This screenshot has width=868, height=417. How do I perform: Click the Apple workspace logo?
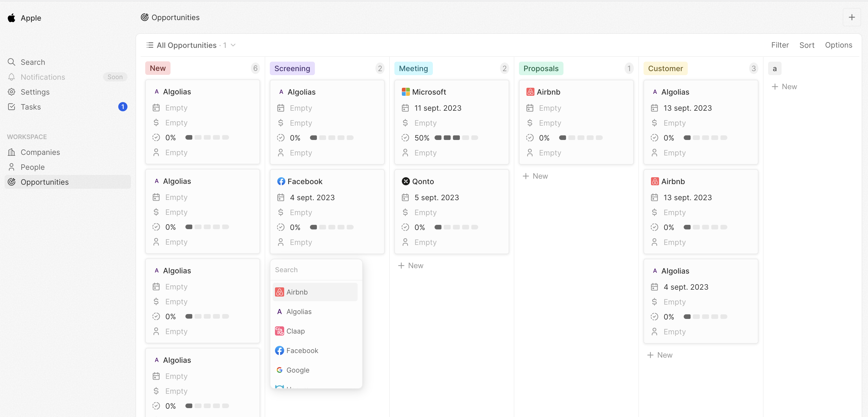pos(11,18)
